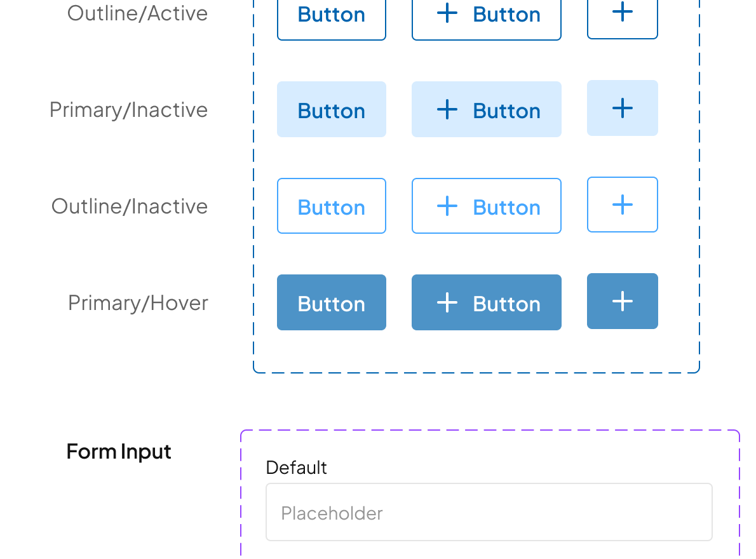Viewport: 756px width, 559px height.
Task: Click the Primary/Hover plus icon-only button
Action: click(x=622, y=301)
